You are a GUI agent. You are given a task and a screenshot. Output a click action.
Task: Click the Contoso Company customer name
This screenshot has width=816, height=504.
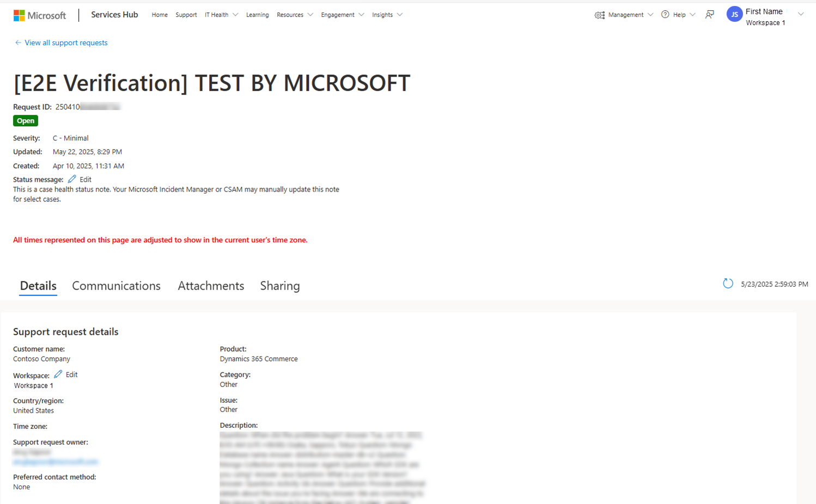41,359
